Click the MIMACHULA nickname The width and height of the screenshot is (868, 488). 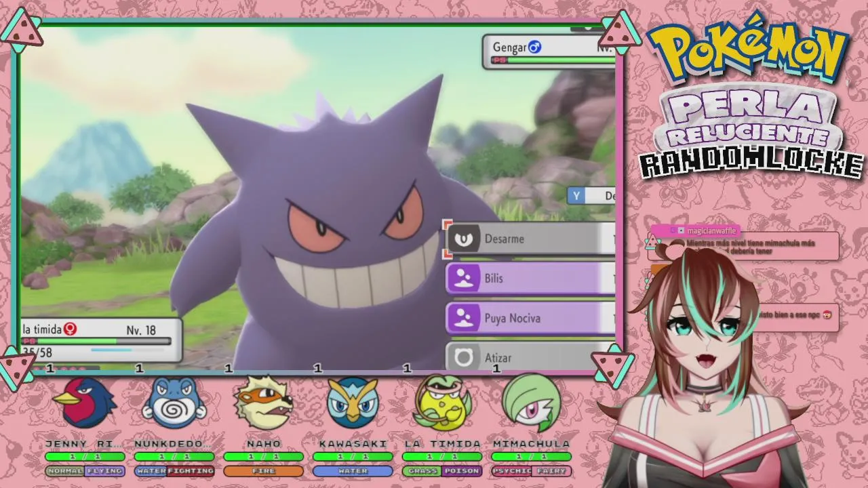(532, 444)
